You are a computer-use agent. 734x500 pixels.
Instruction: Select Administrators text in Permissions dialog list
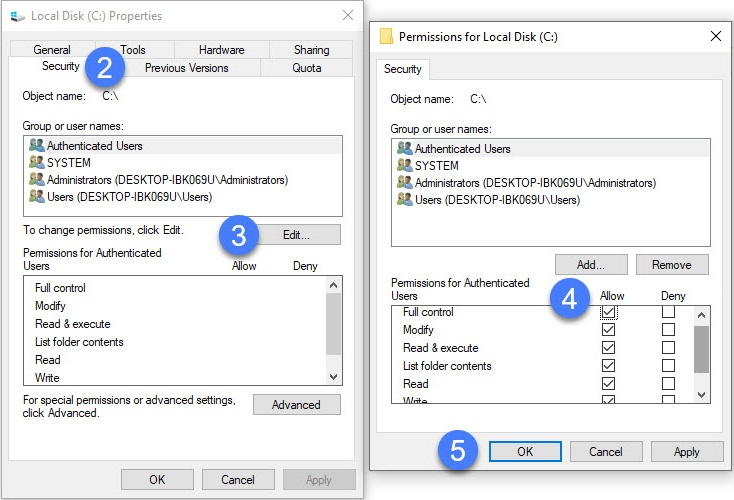[536, 183]
